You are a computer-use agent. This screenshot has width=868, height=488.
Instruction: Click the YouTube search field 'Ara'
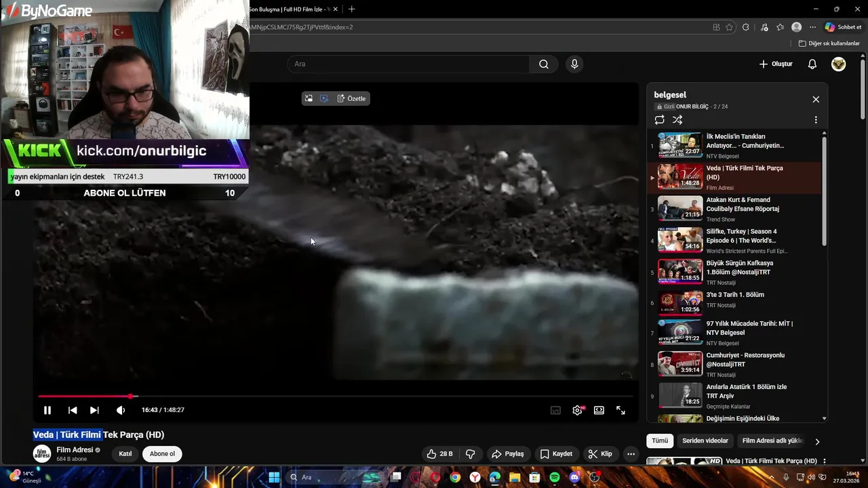408,64
